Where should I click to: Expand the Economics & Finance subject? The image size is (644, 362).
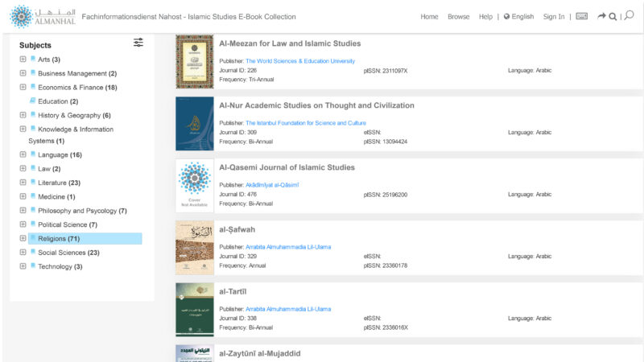pos(23,87)
